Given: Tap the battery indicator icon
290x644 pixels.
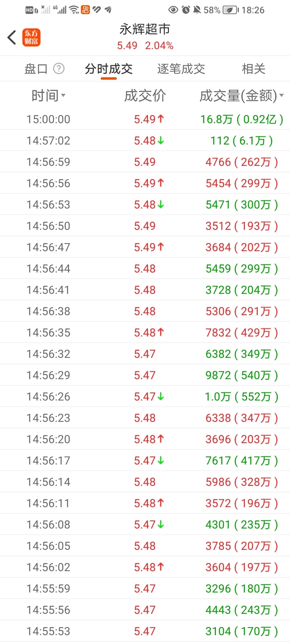Looking at the screenshot, I should (230, 10).
